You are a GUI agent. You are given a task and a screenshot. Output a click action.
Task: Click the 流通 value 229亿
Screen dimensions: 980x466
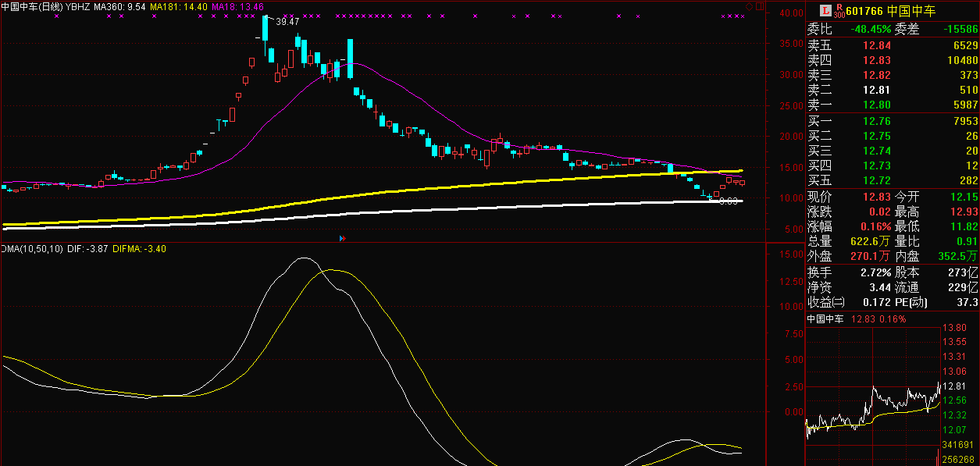point(964,287)
